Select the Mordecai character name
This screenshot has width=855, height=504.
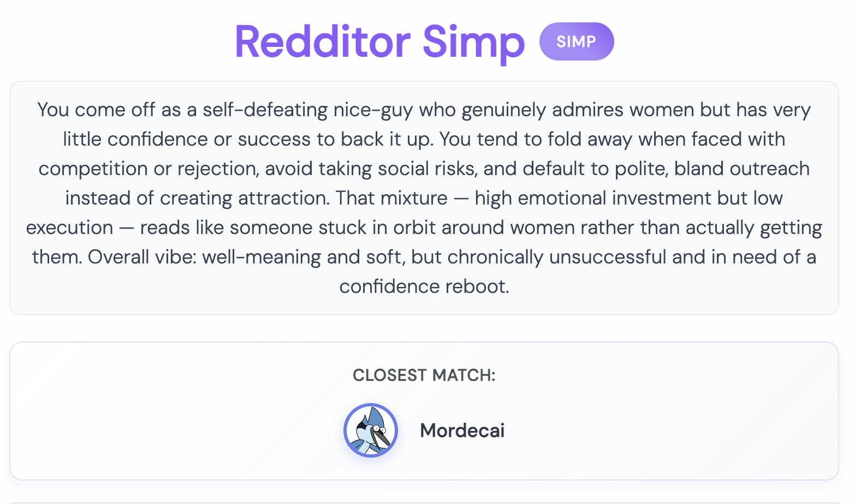click(462, 430)
